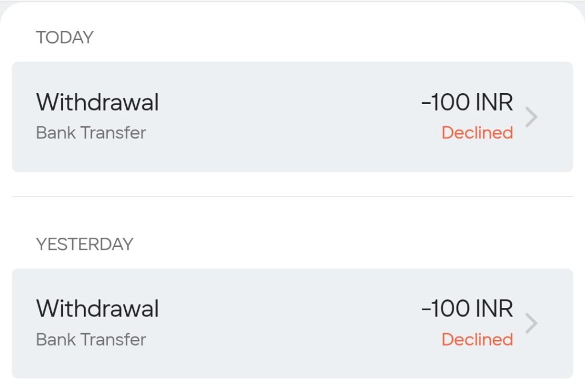Tap empty middle area of today's card
The width and height of the screenshot is (585, 392).
[x=286, y=117]
